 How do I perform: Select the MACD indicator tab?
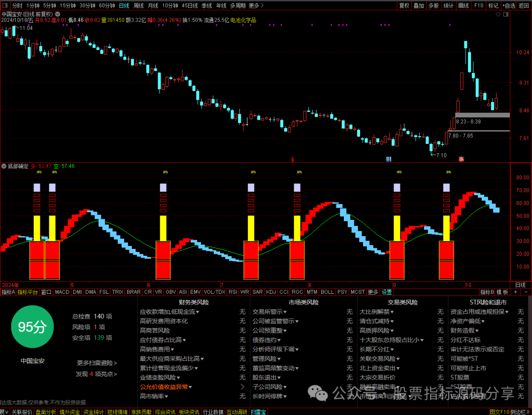[62, 292]
